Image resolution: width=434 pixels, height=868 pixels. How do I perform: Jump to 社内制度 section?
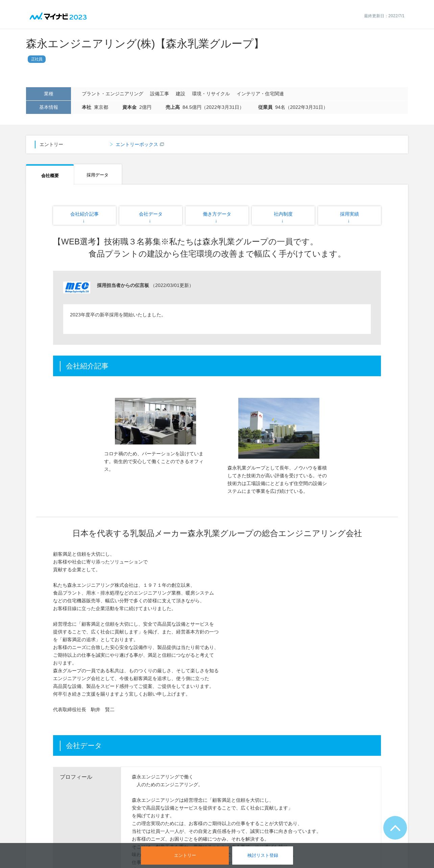[x=283, y=215]
